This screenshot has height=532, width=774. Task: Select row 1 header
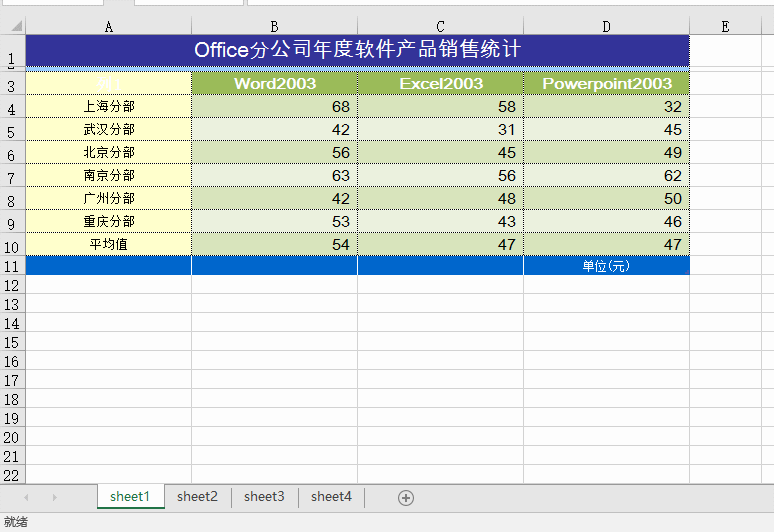[12, 51]
